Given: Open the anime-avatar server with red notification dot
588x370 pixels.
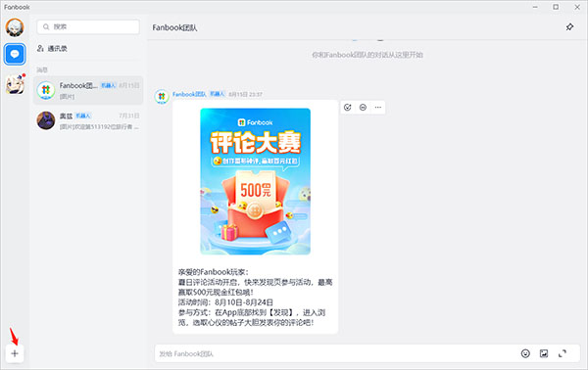Looking at the screenshot, I should (x=15, y=84).
